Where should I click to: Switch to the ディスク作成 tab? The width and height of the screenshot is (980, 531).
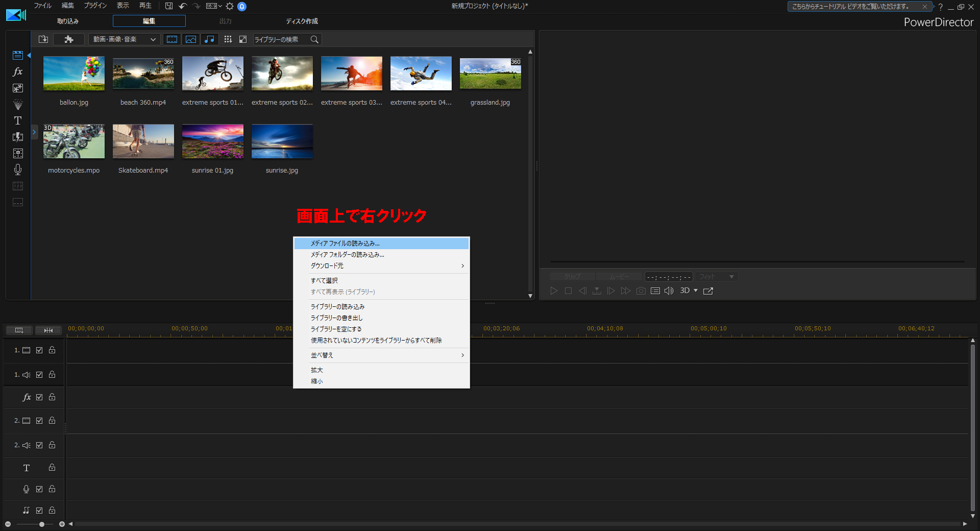click(x=302, y=21)
